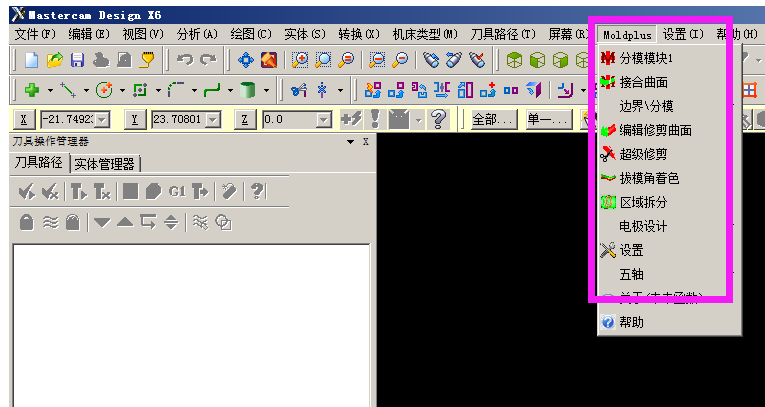Click the Y coordinate button
The image size is (765, 407).
click(135, 119)
